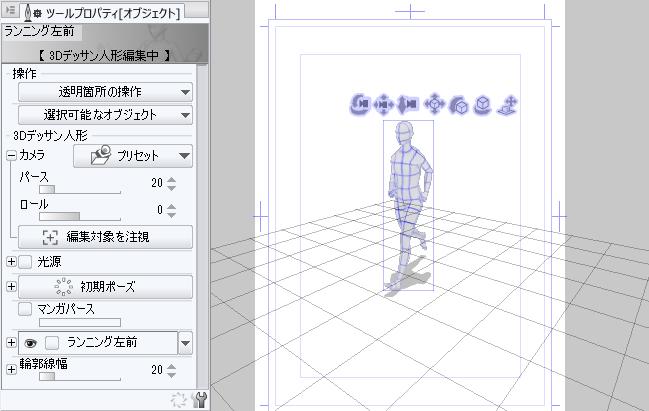The image size is (649, 411).
Task: Click the ロール value 0
Action: coord(160,210)
